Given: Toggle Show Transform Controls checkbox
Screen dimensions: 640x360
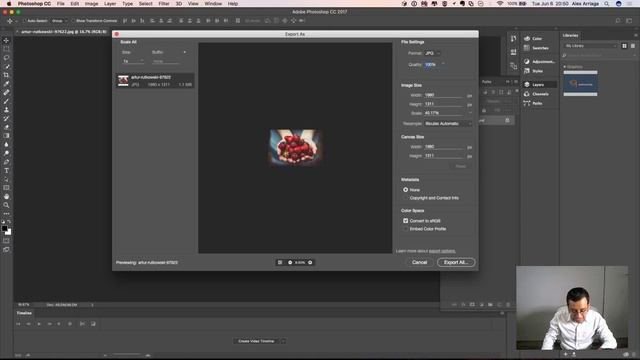Looking at the screenshot, I should pos(73,21).
